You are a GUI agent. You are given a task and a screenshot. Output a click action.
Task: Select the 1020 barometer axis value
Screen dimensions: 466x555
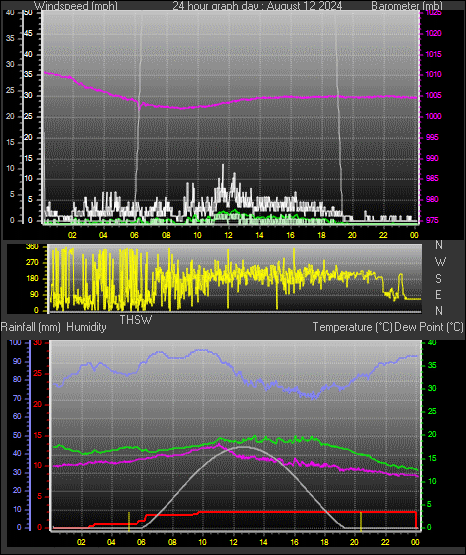[433, 33]
